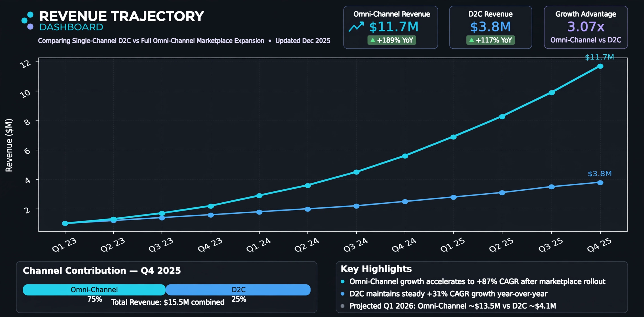Click the D2C Q2 24 data point
644x317 pixels.
pyautogui.click(x=308, y=209)
